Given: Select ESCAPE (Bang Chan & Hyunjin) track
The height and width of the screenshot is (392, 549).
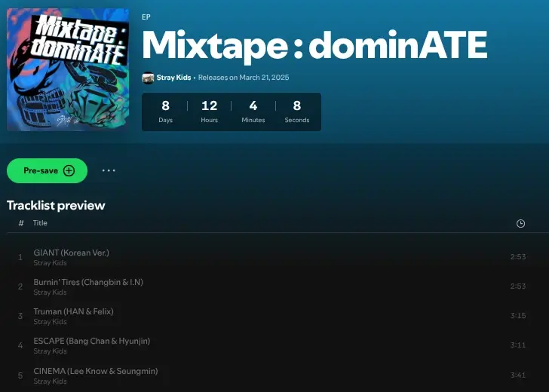Looking at the screenshot, I should coord(92,341).
